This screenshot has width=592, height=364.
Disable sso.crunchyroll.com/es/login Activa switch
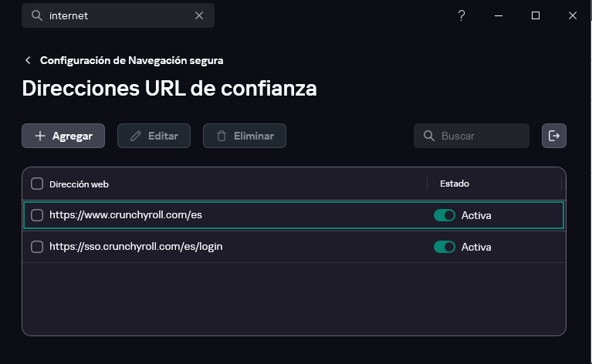coord(445,247)
